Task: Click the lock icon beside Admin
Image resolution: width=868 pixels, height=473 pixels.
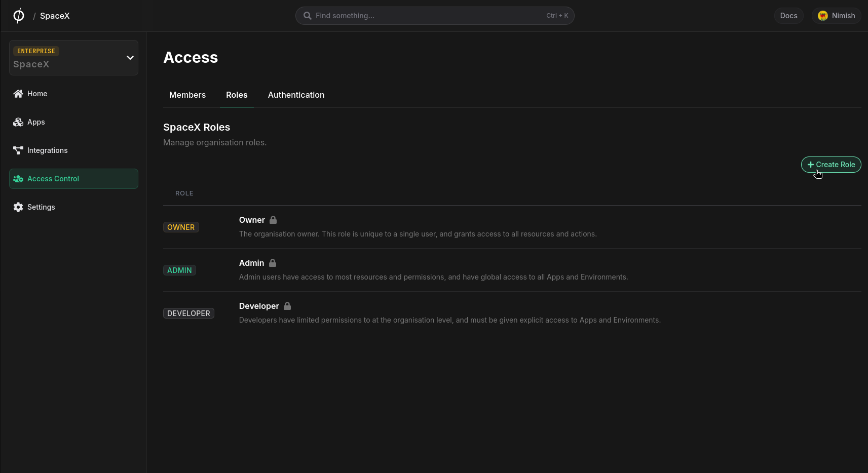Action: [273, 263]
